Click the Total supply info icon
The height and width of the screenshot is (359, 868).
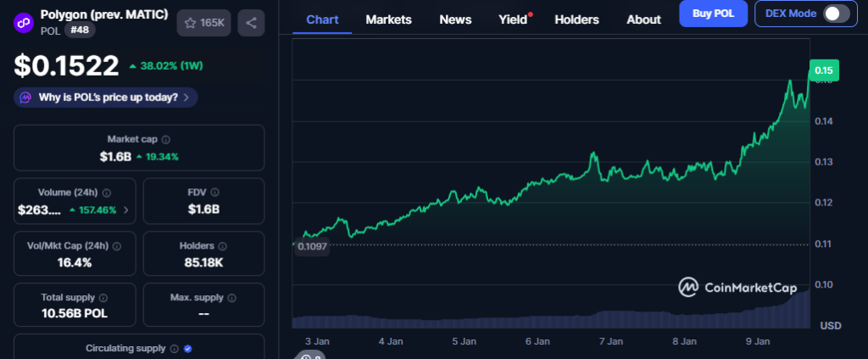(x=103, y=298)
